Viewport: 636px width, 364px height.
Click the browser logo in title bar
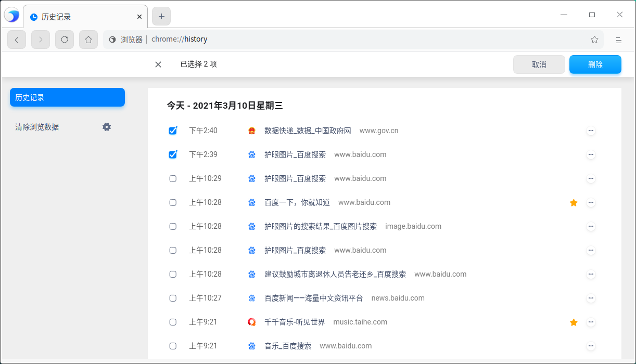[x=11, y=16]
